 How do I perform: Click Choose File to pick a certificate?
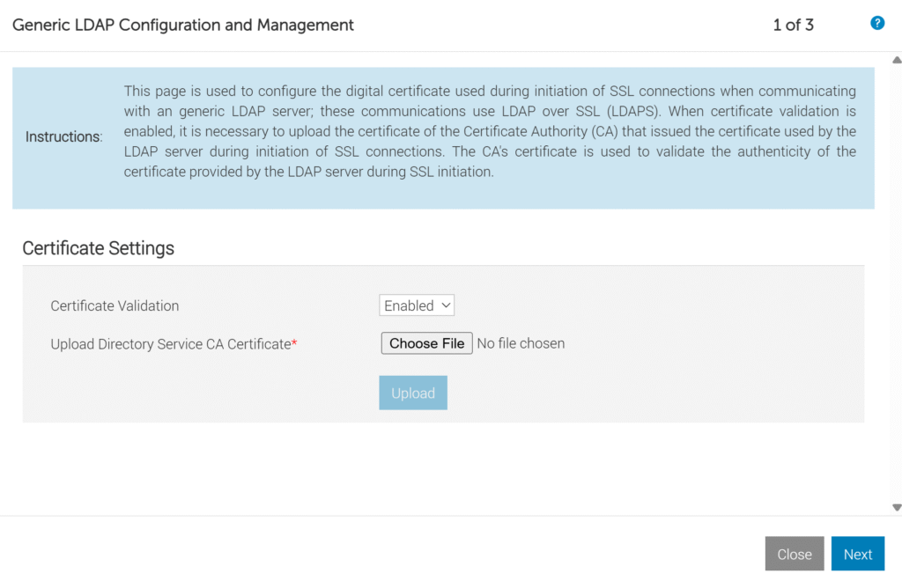pyautogui.click(x=426, y=343)
